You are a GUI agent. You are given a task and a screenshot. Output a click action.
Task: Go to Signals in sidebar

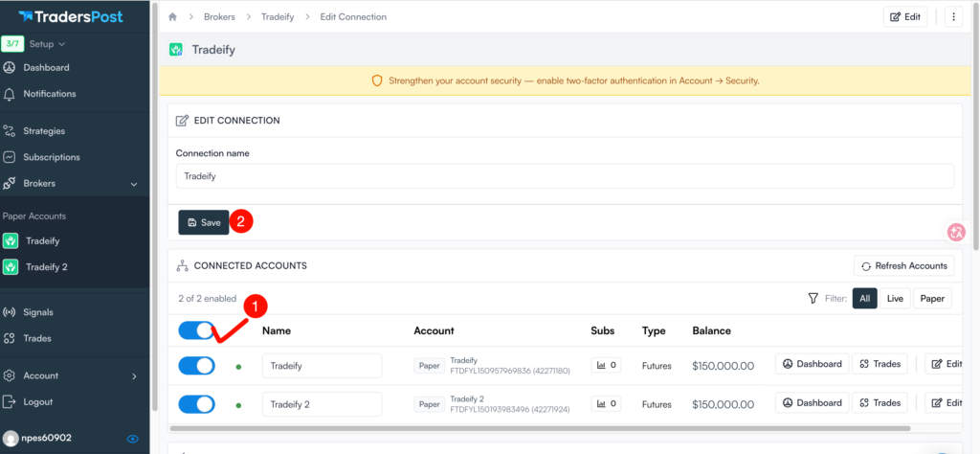(x=38, y=312)
